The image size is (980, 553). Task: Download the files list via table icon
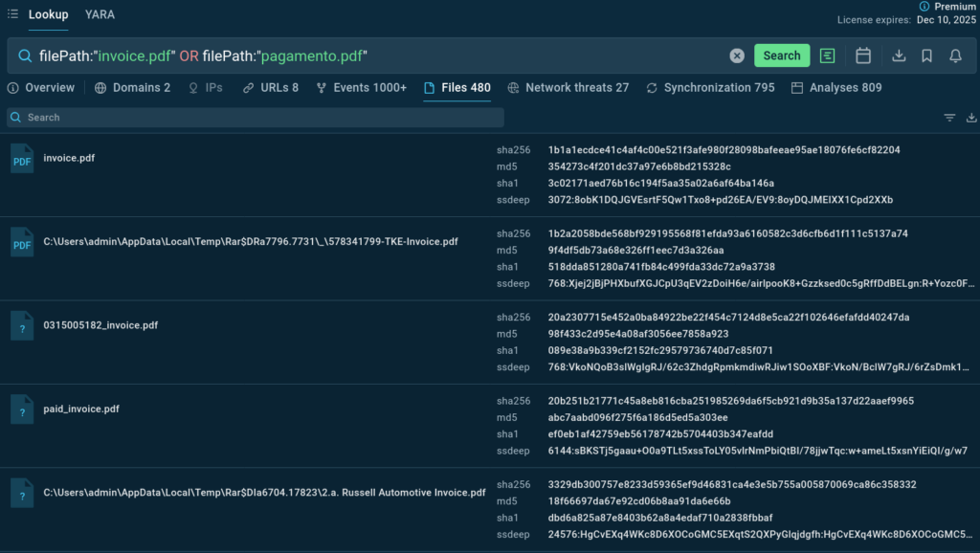(x=971, y=118)
